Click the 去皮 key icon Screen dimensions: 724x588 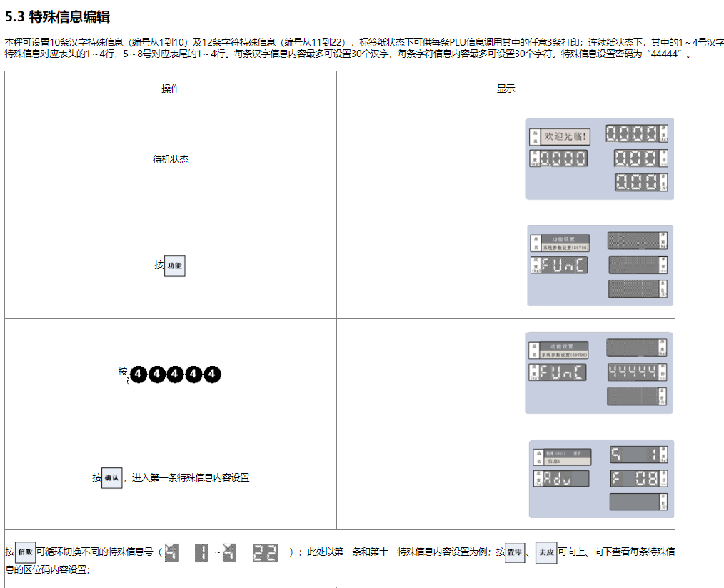click(545, 552)
